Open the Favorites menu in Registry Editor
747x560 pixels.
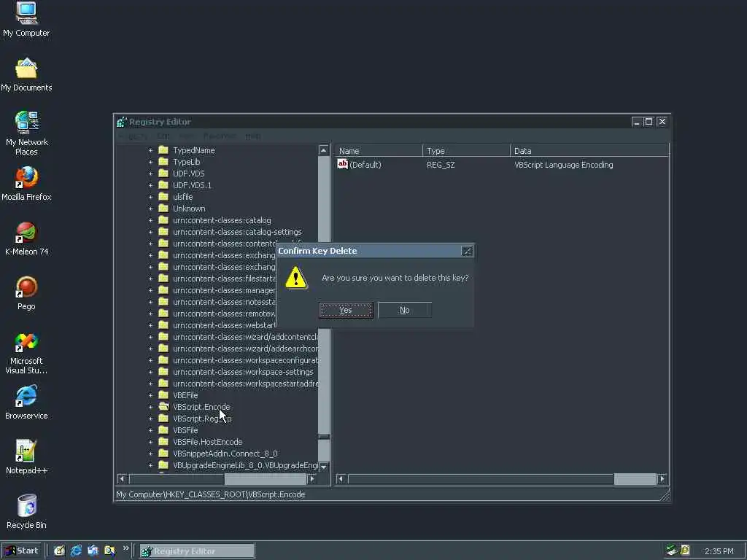point(219,136)
